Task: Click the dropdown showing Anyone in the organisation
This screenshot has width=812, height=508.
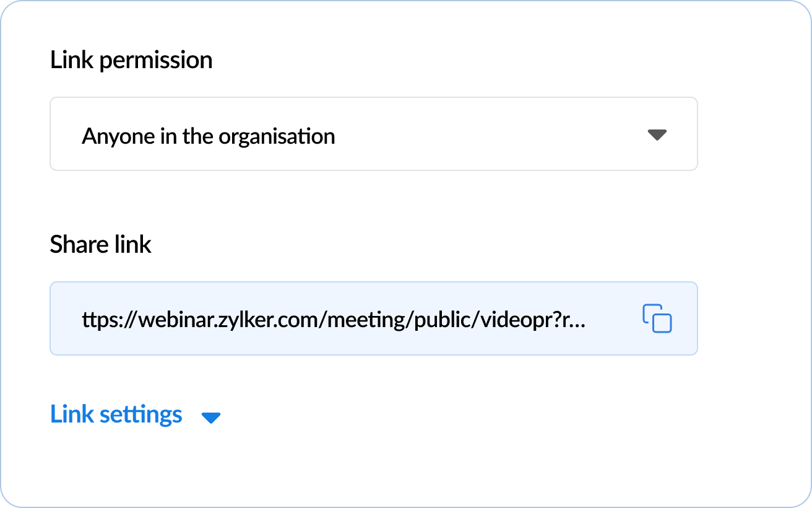Action: (373, 134)
